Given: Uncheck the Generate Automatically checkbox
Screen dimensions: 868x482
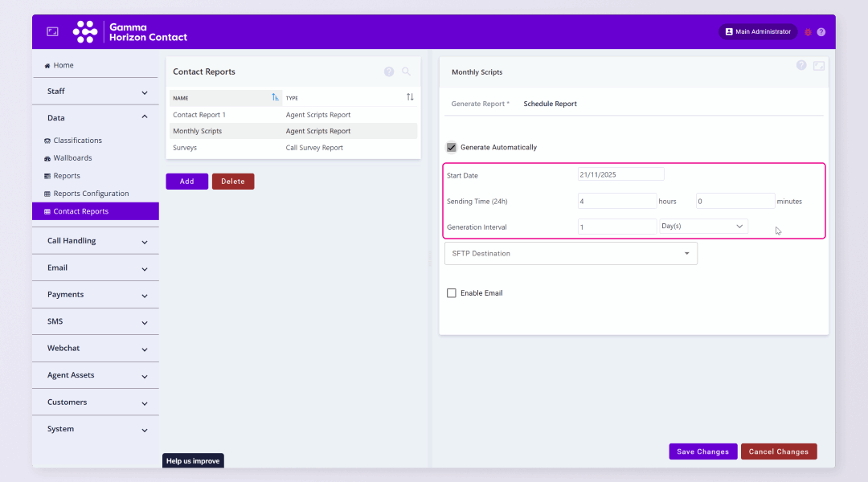Looking at the screenshot, I should [452, 148].
